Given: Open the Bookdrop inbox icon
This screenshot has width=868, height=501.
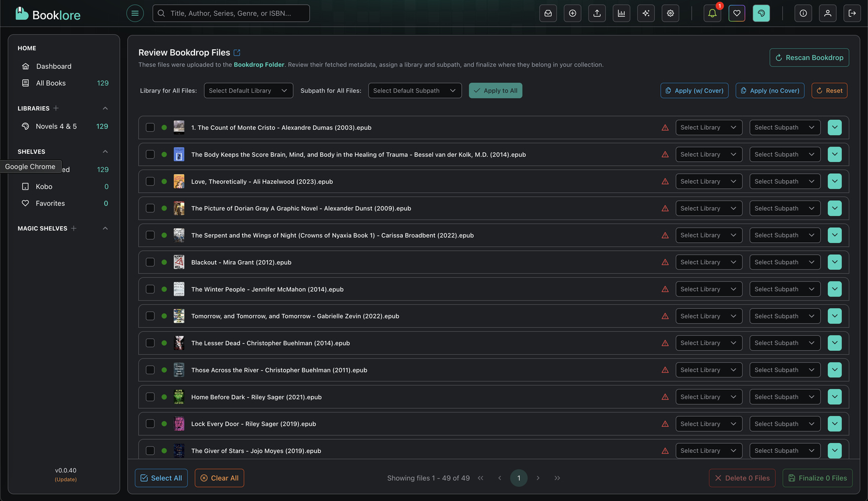Looking at the screenshot, I should click(548, 13).
